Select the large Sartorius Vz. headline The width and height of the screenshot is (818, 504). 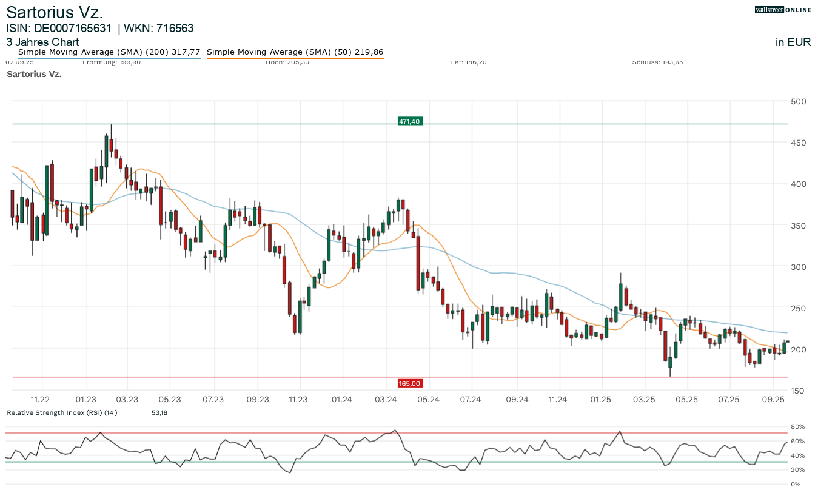tap(55, 12)
